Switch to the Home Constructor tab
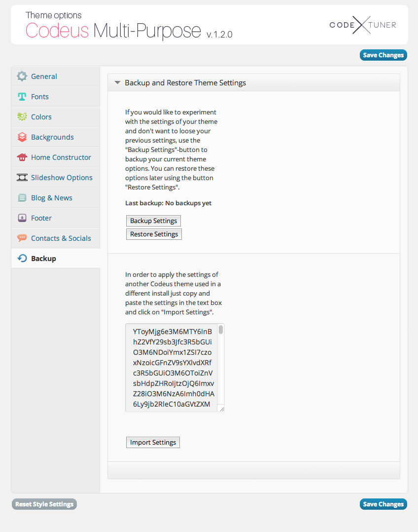Screen dimensions: 418x532 [x=61, y=157]
